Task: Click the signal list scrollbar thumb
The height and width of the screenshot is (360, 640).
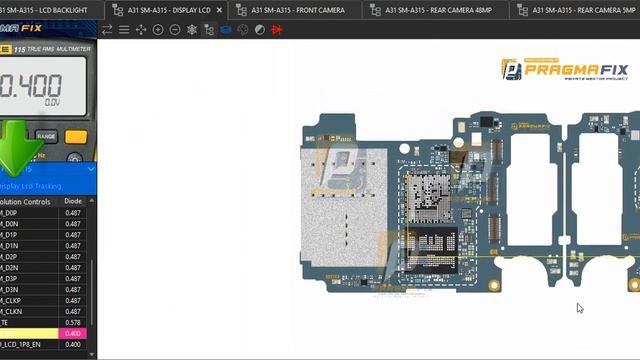Action: [x=91, y=292]
